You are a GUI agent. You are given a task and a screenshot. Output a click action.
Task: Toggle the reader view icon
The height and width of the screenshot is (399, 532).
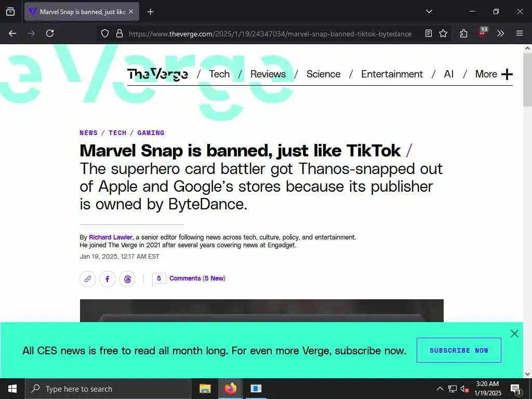429,33
